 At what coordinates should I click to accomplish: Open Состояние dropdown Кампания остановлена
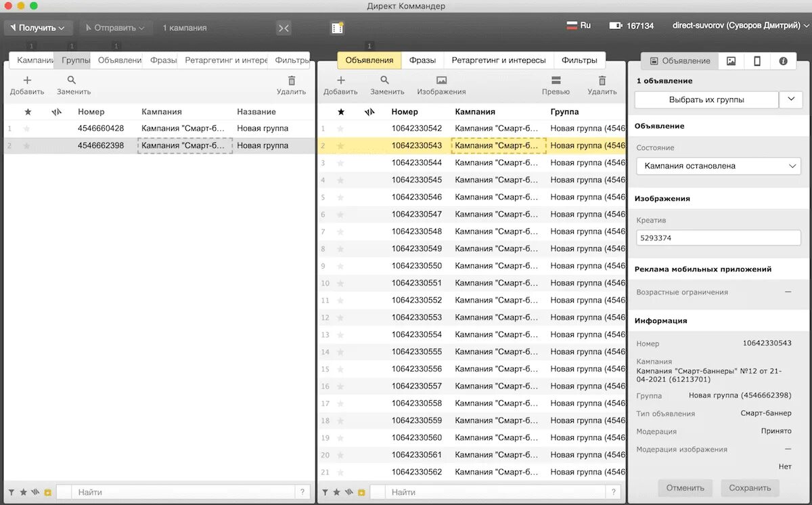coord(718,166)
